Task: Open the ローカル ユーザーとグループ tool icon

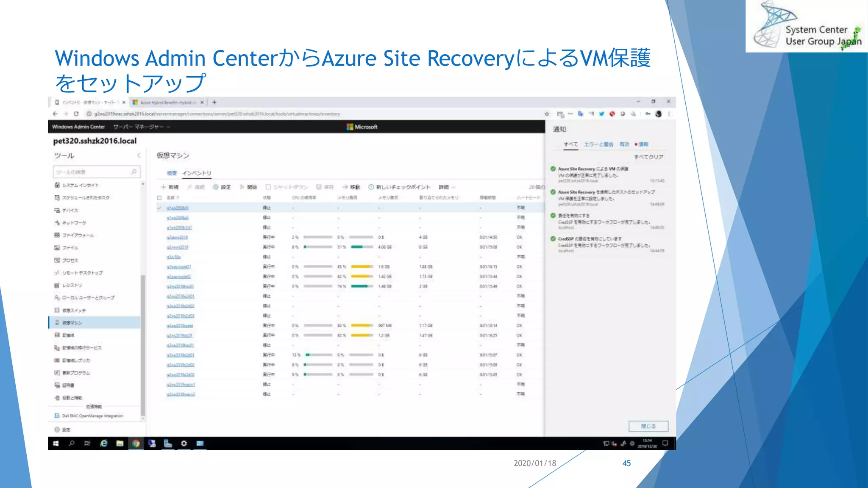Action: tap(57, 297)
